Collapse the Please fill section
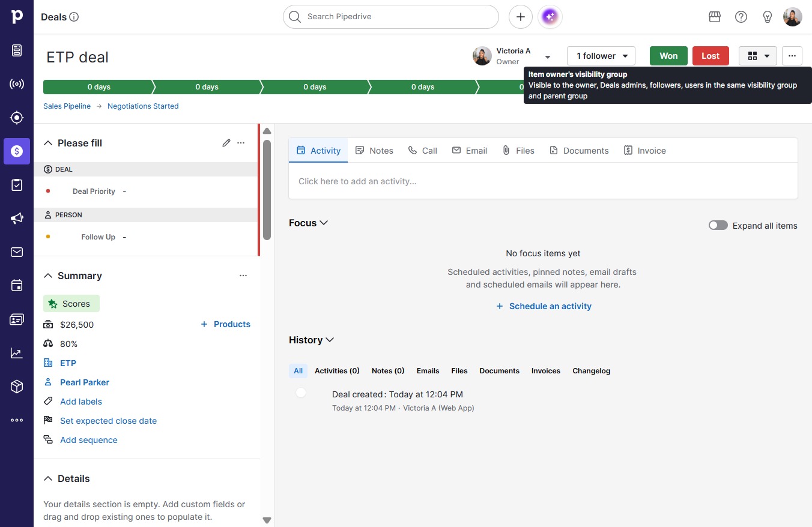Screen dimensions: 812x527 click(x=49, y=143)
